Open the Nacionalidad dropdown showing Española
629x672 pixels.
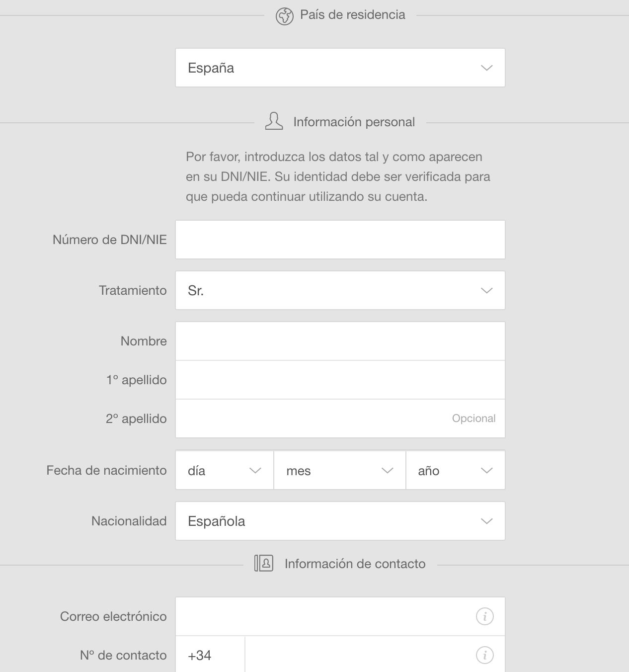[340, 521]
